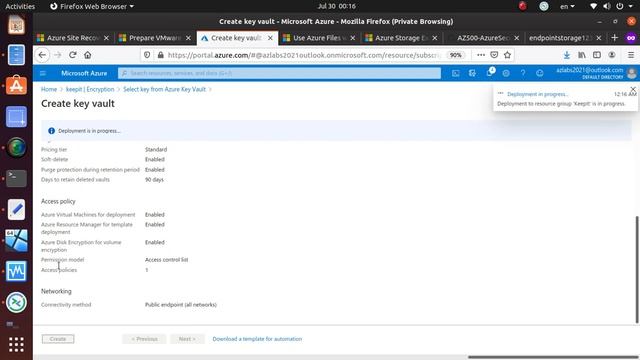The width and height of the screenshot is (640, 360).
Task: Download a template for automation link
Action: (257, 339)
